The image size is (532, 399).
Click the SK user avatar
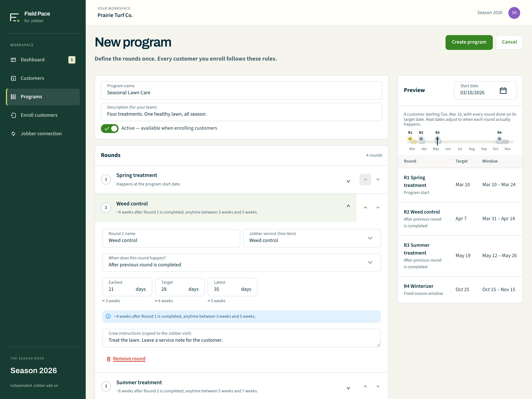(x=514, y=13)
